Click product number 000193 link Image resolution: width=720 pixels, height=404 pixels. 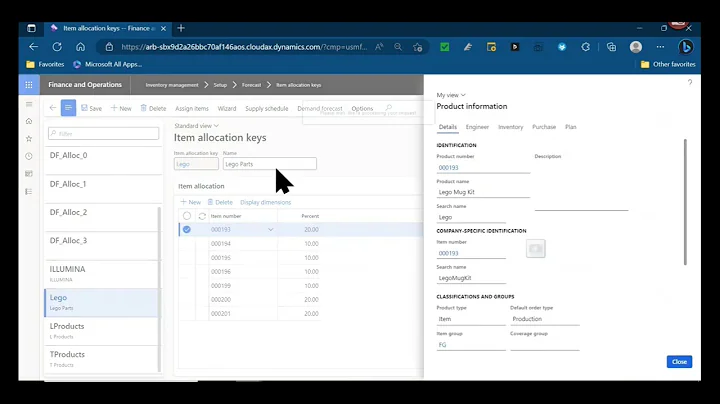click(x=448, y=168)
